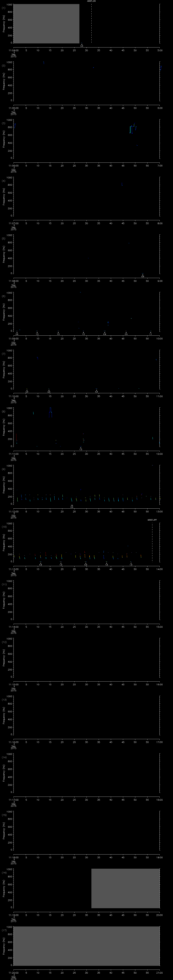Click the panel number (9) label
Viewport: 173px width, 980px height.
coord(3,469)
